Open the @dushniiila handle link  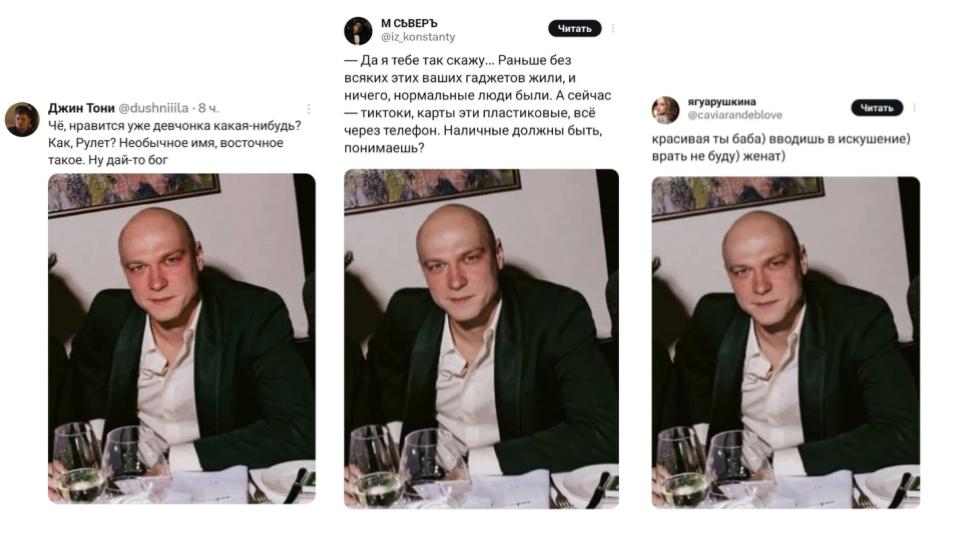(x=155, y=107)
